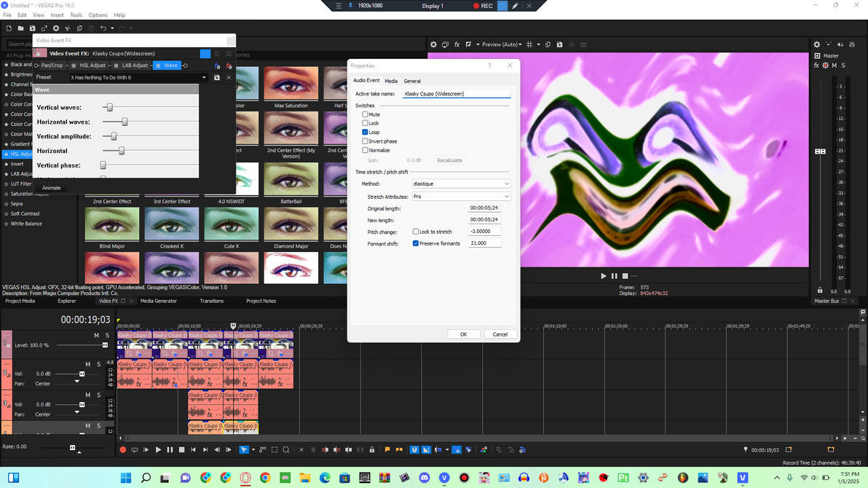Open the edit tool dropdown arrow beside Normal Edit
868x488 pixels.
coord(253,450)
